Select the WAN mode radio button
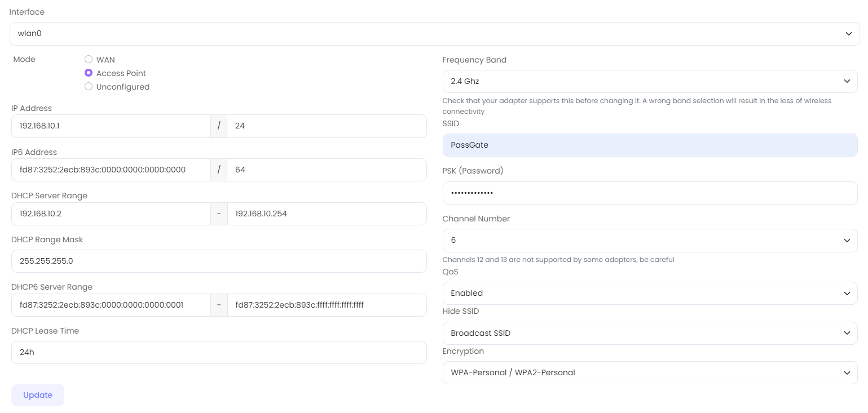868x413 pixels. [89, 59]
